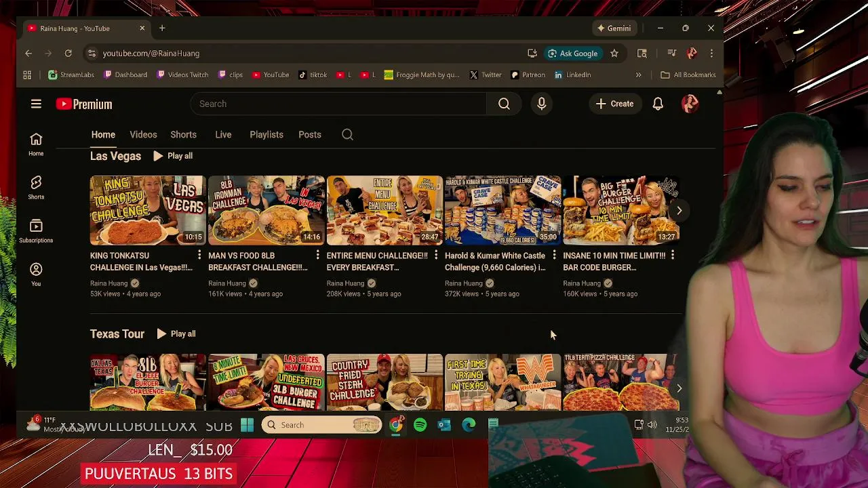Open Spotify from the taskbar
The image size is (868, 488).
click(x=420, y=425)
